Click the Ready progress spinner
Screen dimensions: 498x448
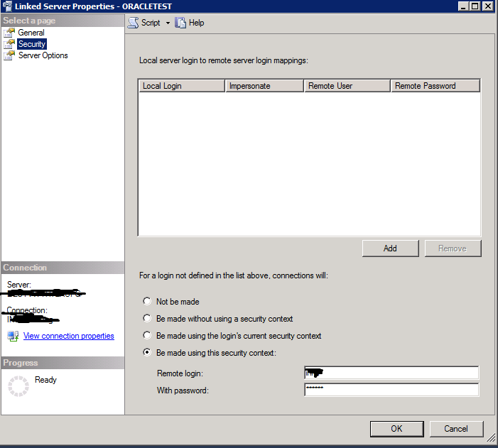click(18, 386)
